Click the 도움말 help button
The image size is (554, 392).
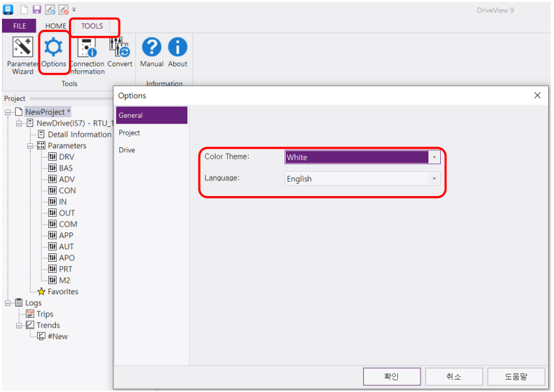pyautogui.click(x=515, y=376)
